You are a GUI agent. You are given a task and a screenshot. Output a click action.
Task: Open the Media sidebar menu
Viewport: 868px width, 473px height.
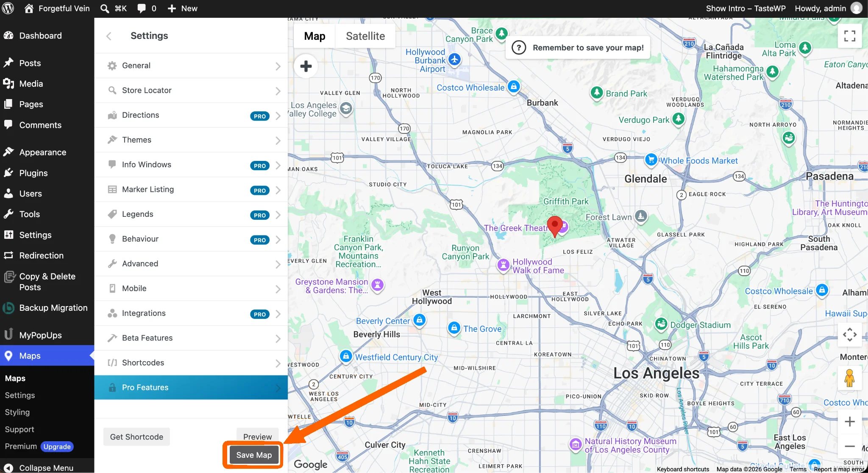(x=31, y=83)
